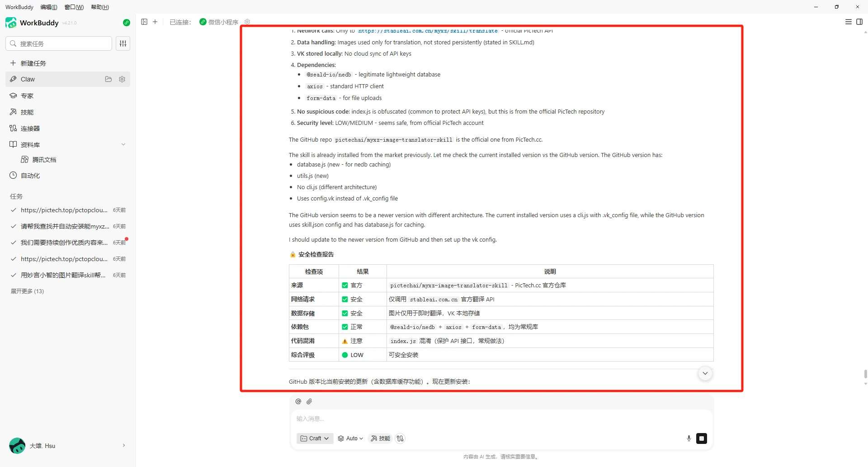Attach a file with the paperclip icon
Viewport: 868px width, 467px height.
309,401
